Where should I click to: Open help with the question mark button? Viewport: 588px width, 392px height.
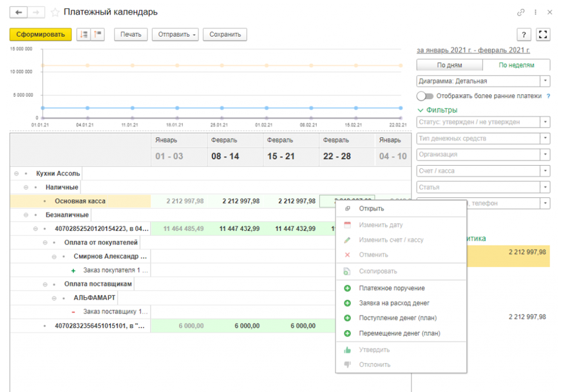point(524,35)
